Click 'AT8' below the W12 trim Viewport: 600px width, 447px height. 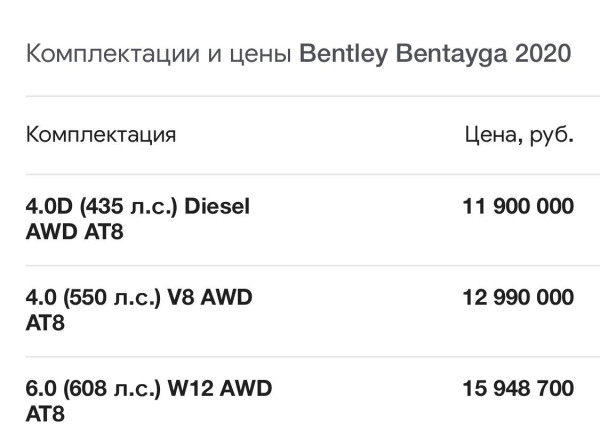pos(45,414)
